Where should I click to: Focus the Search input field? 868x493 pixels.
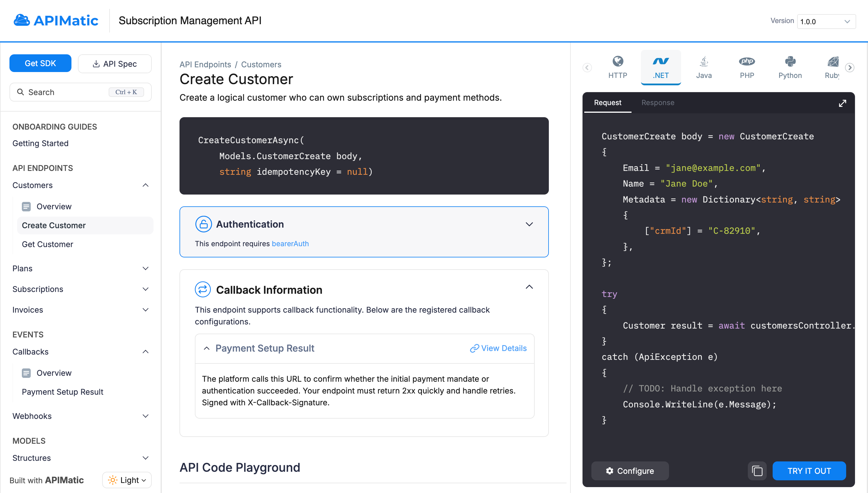(x=68, y=92)
